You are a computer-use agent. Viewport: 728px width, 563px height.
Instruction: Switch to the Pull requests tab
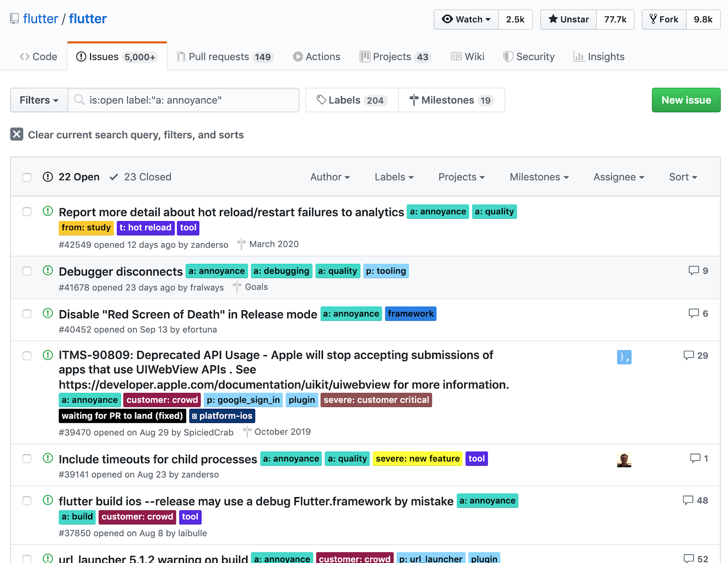225,56
